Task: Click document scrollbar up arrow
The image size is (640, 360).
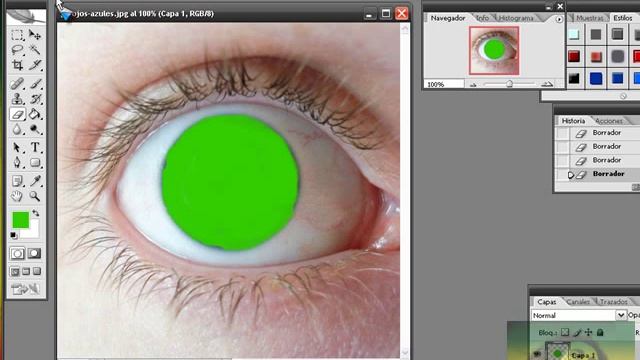Action: coord(404,29)
